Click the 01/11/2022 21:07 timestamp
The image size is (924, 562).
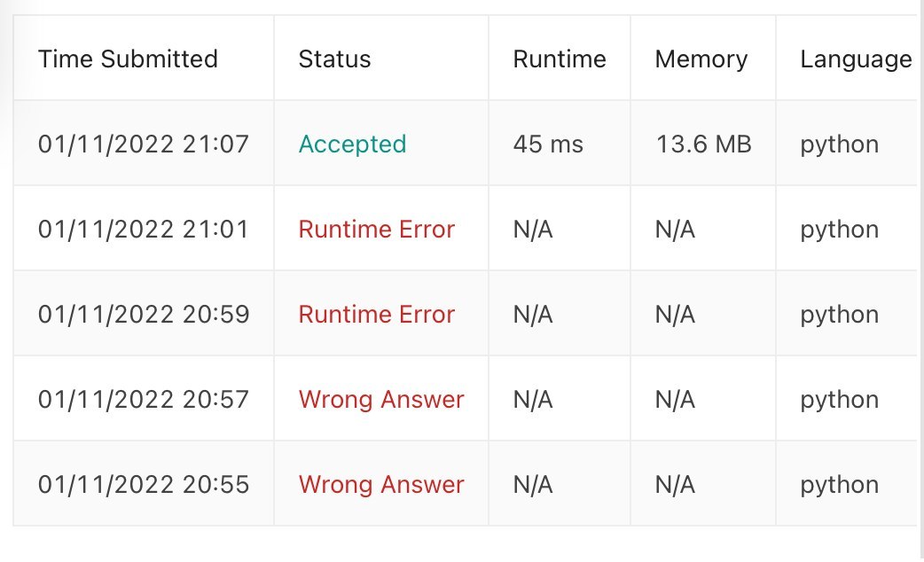pos(144,144)
